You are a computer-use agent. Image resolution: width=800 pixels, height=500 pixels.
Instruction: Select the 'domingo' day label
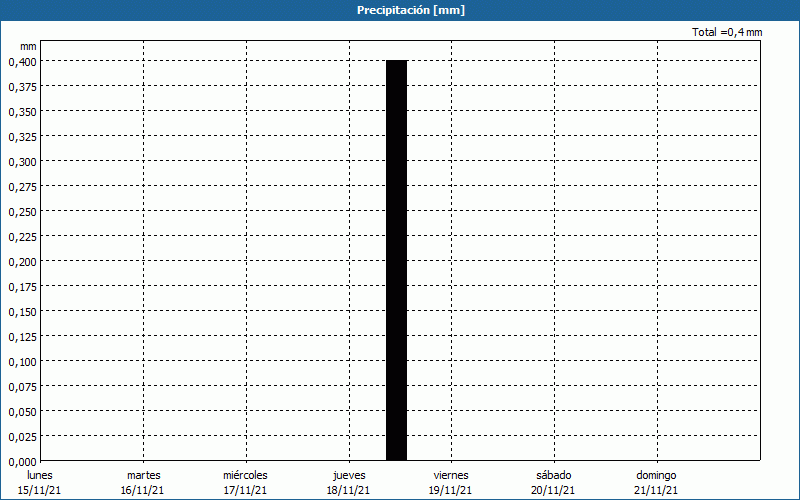click(656, 476)
